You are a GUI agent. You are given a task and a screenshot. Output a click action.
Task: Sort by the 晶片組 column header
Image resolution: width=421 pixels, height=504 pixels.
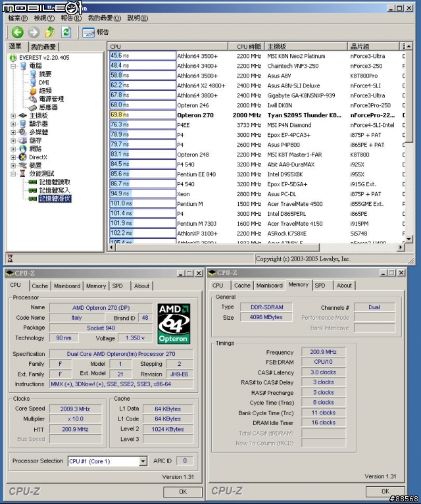(x=373, y=47)
